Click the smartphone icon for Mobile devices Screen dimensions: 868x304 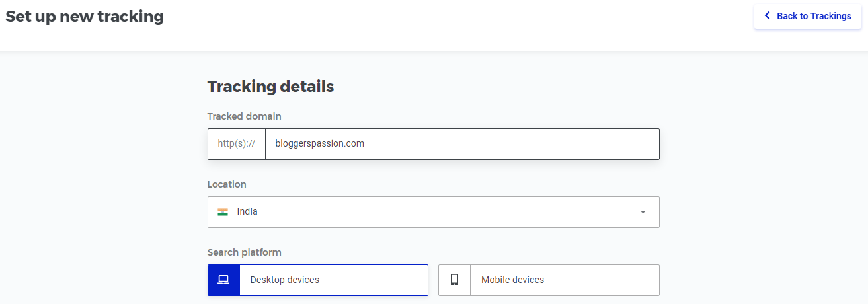point(454,280)
